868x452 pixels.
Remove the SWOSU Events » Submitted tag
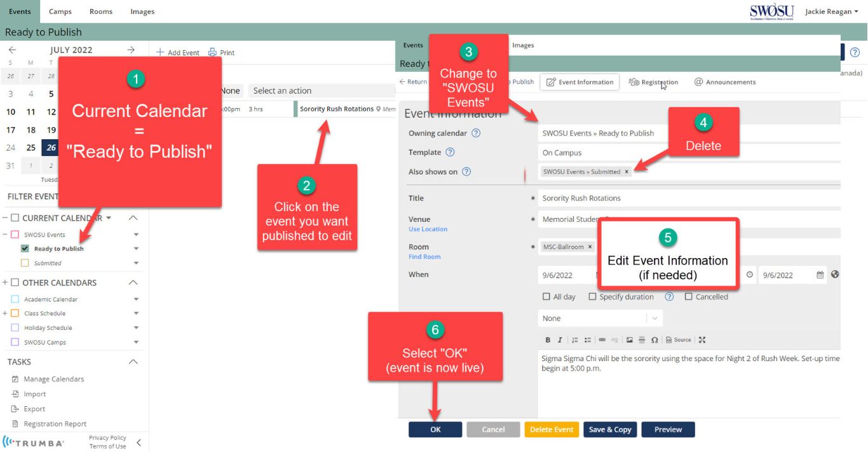click(627, 172)
